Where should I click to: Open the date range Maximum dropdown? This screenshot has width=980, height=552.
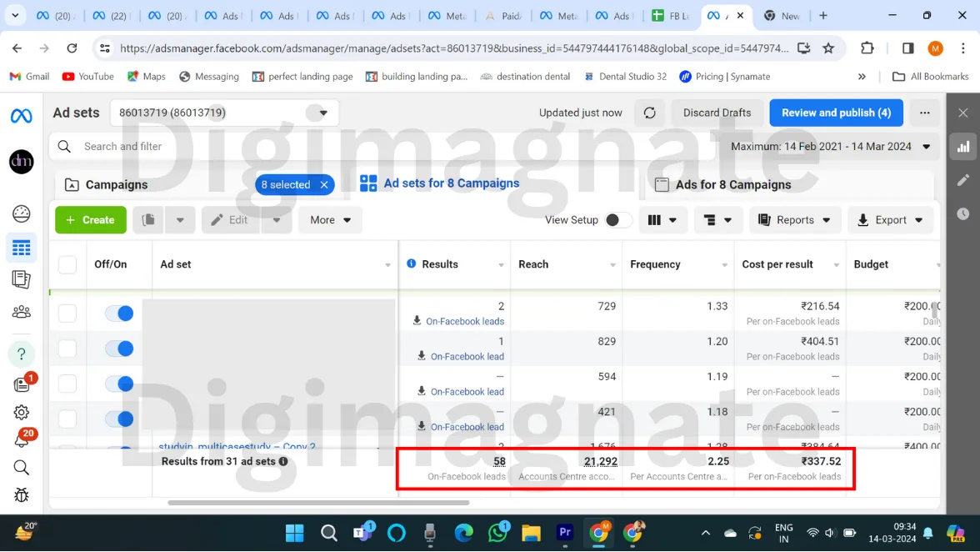(831, 146)
